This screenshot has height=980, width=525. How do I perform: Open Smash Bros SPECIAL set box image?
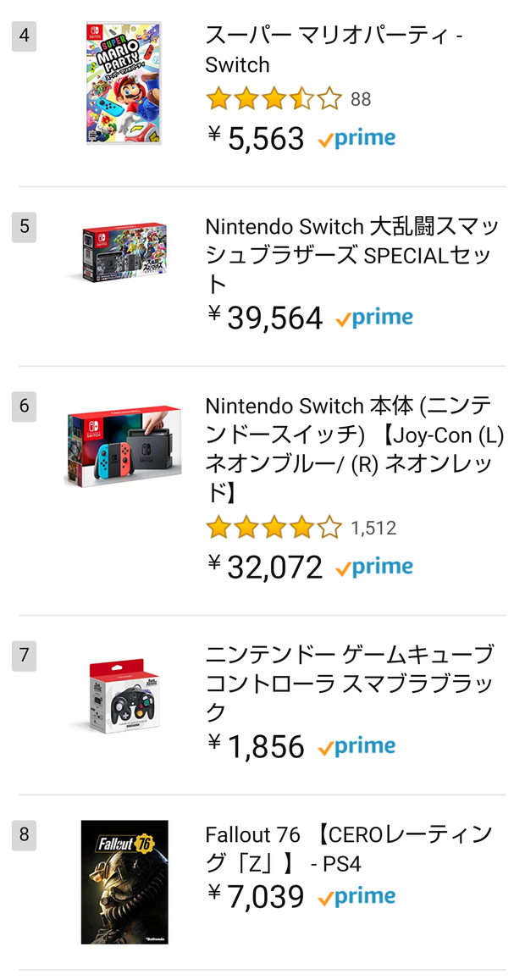(124, 252)
